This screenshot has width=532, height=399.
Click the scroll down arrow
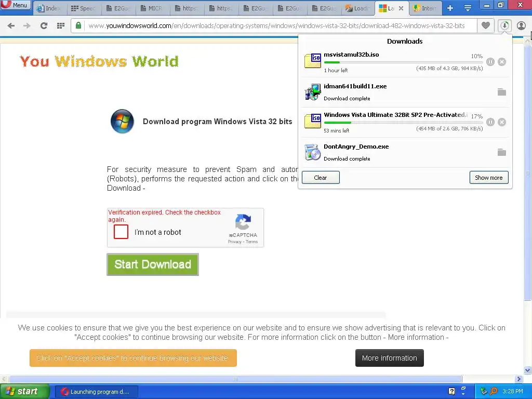coord(528,370)
